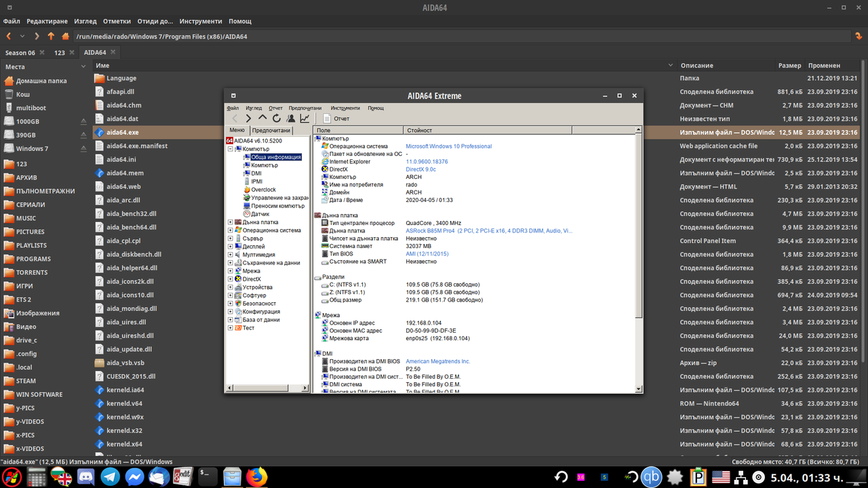Select aida64.chm file in list
This screenshot has height=488, width=868.
[124, 105]
